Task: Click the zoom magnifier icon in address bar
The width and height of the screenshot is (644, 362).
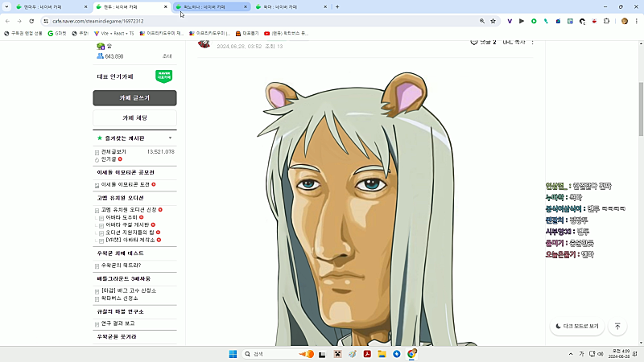Action: [x=481, y=21]
